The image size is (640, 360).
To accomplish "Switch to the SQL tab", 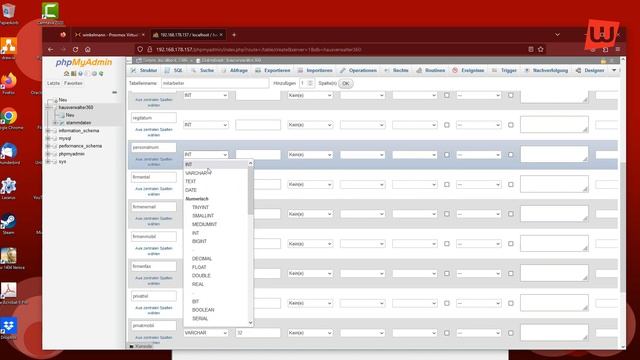I will point(174,71).
